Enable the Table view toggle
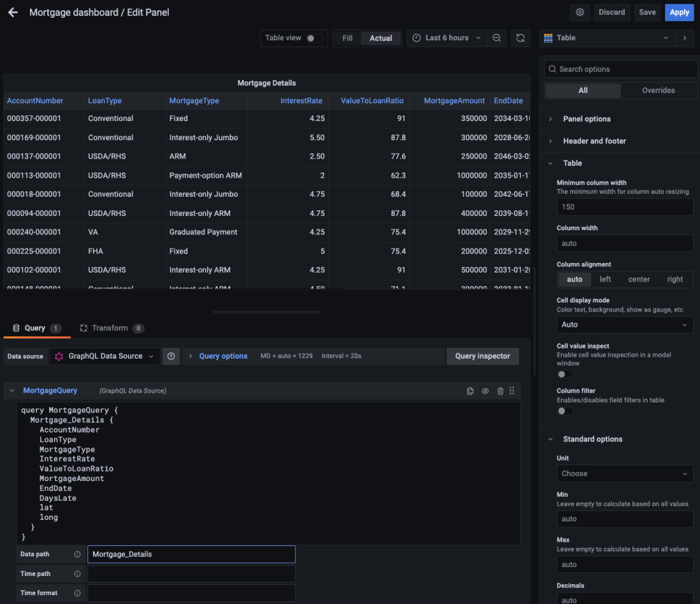This screenshot has width=700, height=604. [x=313, y=38]
